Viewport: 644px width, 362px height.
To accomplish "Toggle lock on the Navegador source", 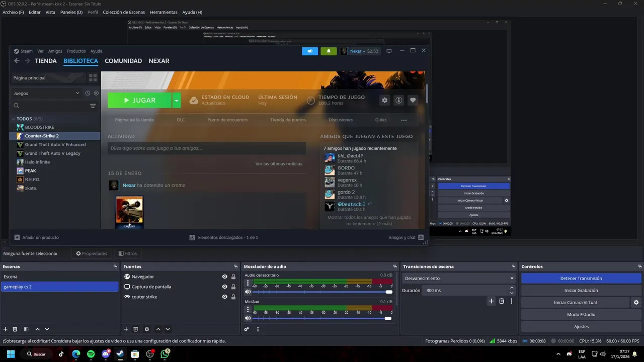I will pyautogui.click(x=233, y=277).
